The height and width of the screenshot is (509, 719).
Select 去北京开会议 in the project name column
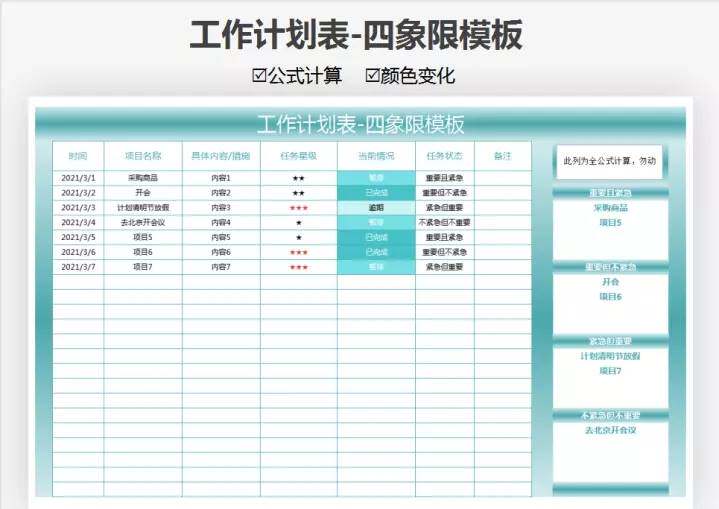(x=143, y=222)
